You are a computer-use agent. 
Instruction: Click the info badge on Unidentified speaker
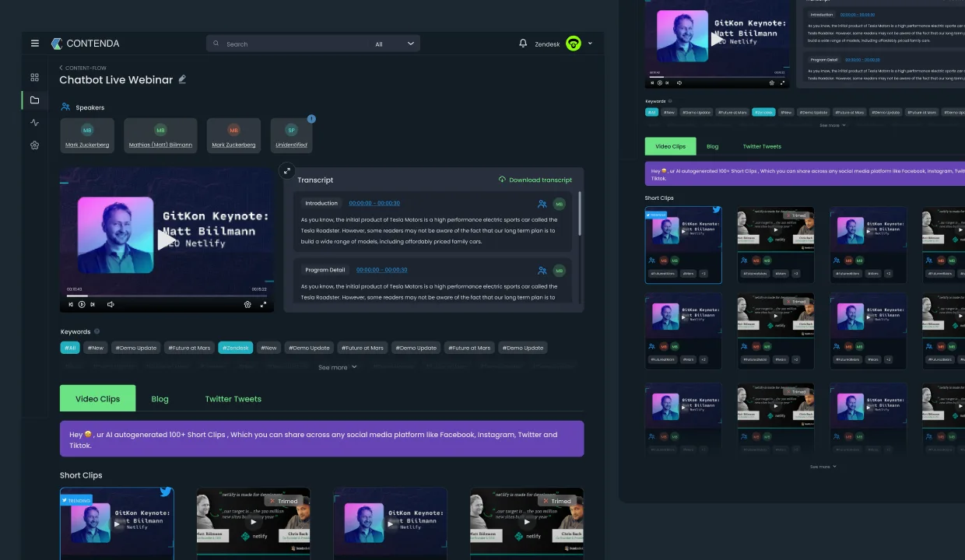tap(311, 119)
